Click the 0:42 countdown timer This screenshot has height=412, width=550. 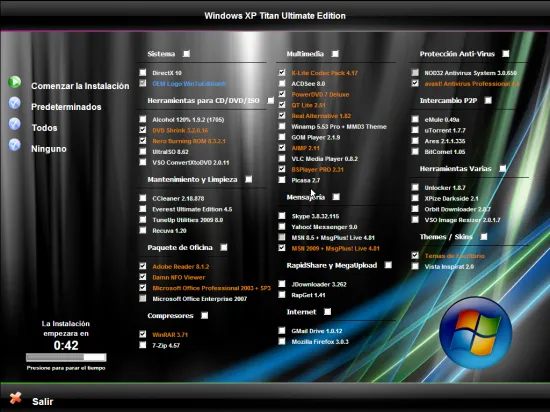tap(66, 345)
